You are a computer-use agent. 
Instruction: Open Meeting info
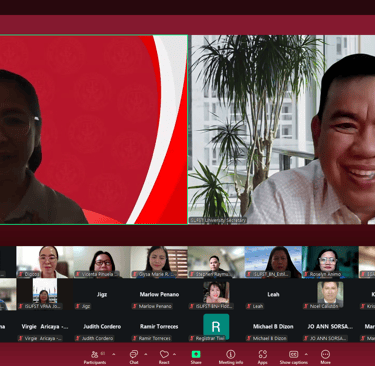pos(231,357)
